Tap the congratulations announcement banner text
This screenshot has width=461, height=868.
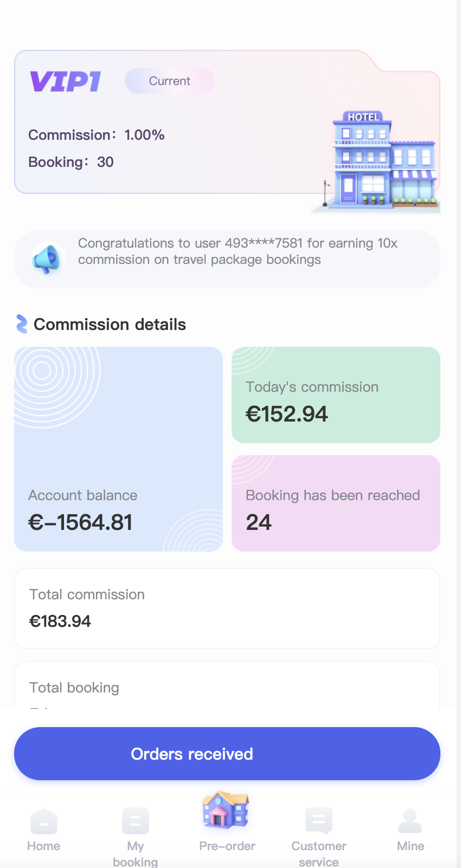point(238,251)
